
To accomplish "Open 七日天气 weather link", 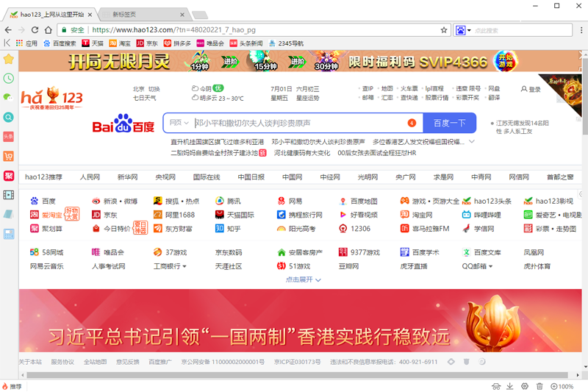I will coord(144,98).
